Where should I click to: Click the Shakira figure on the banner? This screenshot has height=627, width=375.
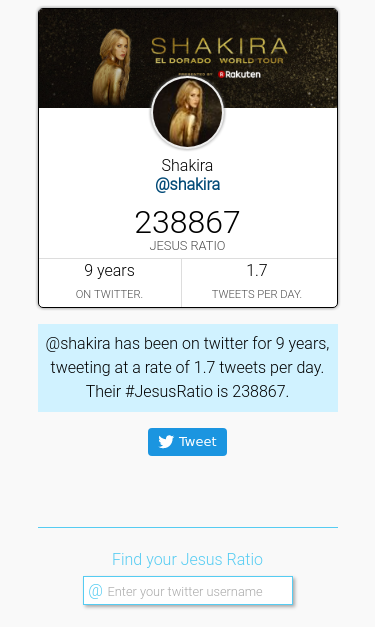click(112, 67)
